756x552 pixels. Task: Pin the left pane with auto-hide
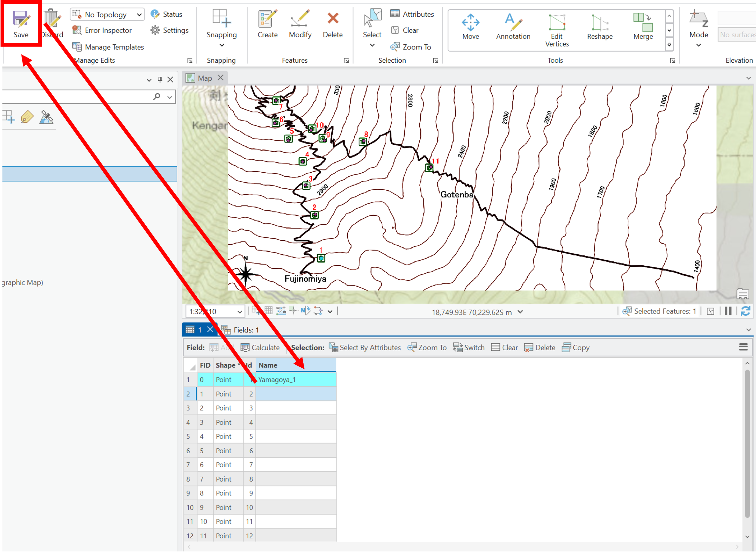click(x=160, y=80)
